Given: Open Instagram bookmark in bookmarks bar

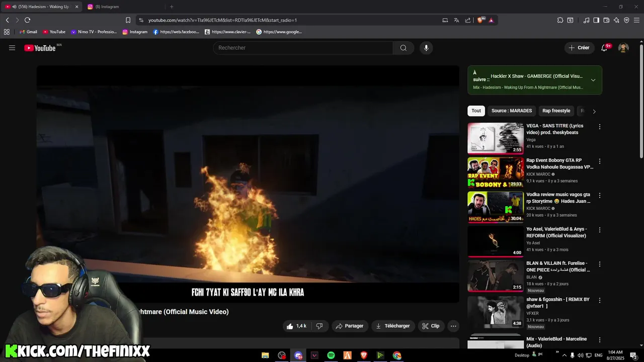Looking at the screenshot, I should click(135, 32).
